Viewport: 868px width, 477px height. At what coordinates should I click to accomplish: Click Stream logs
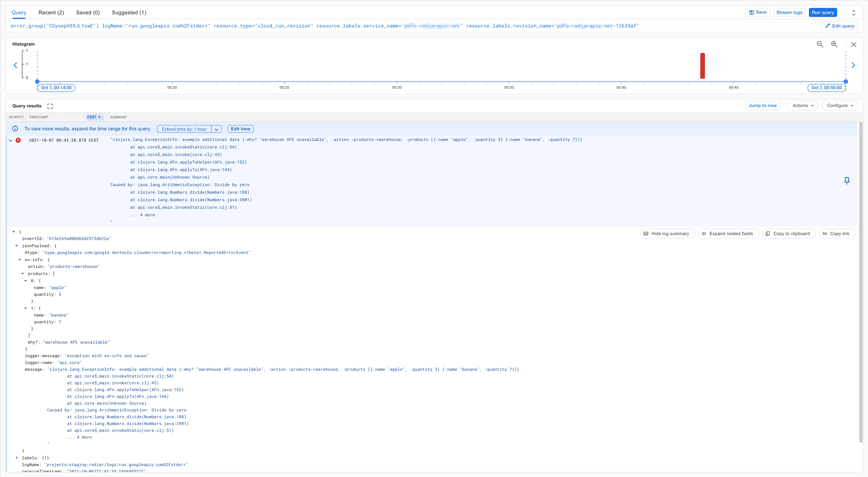tap(789, 12)
